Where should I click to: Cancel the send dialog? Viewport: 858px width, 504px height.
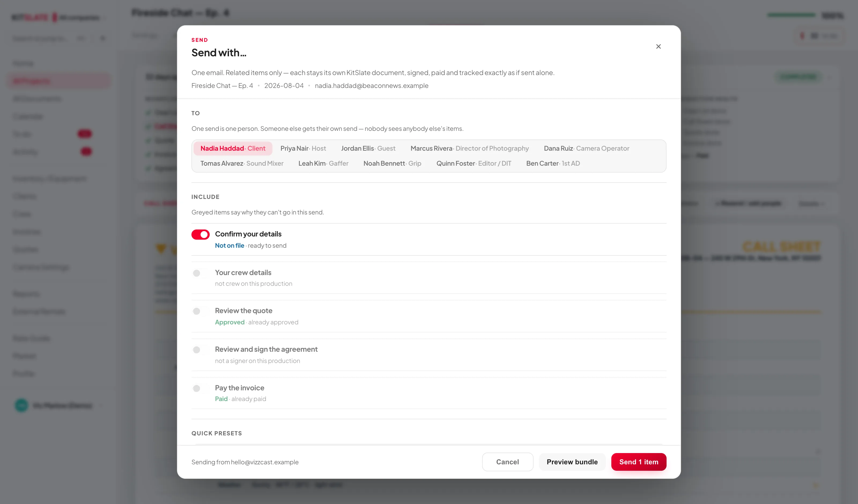[x=507, y=462]
